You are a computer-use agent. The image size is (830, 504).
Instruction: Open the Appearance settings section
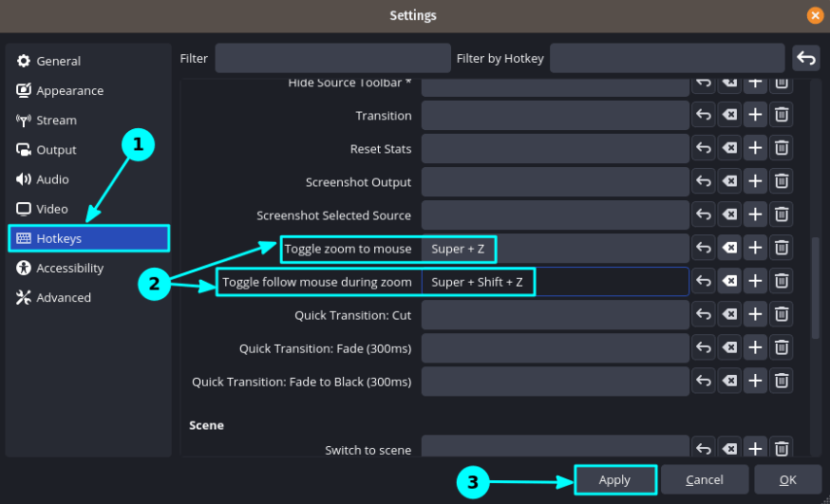click(88, 90)
